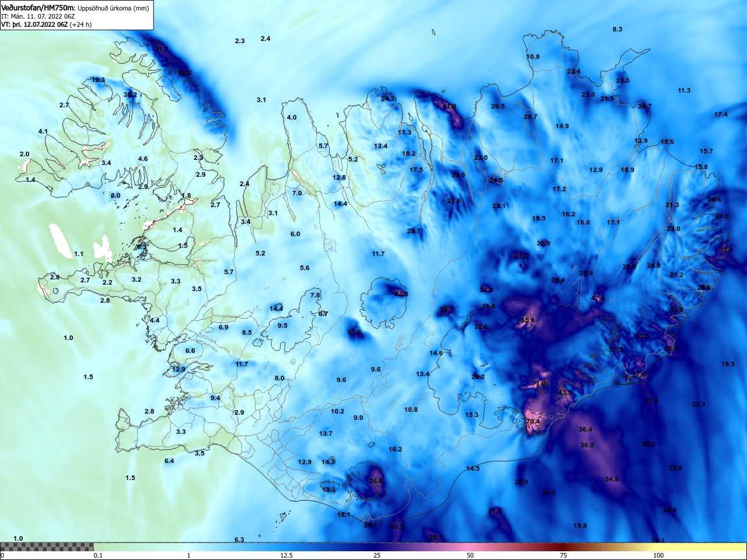The image size is (747, 560).
Task: Click the 19.8 precipitation value
Action: tap(580, 526)
